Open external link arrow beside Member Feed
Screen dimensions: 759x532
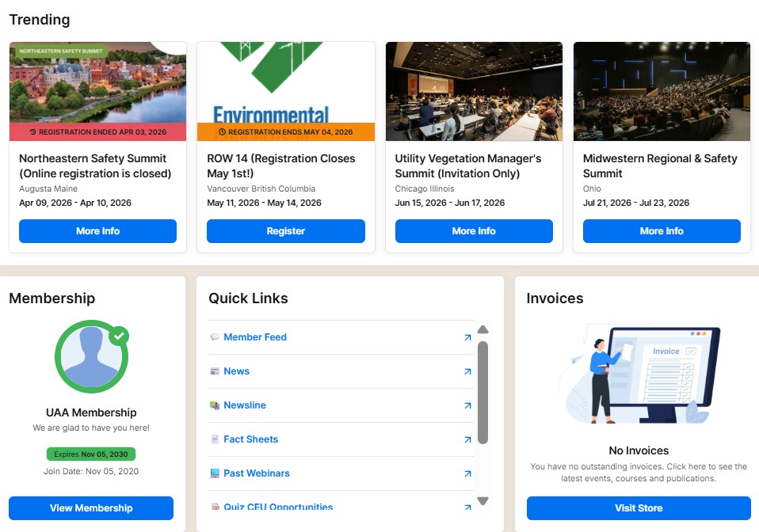click(x=467, y=337)
